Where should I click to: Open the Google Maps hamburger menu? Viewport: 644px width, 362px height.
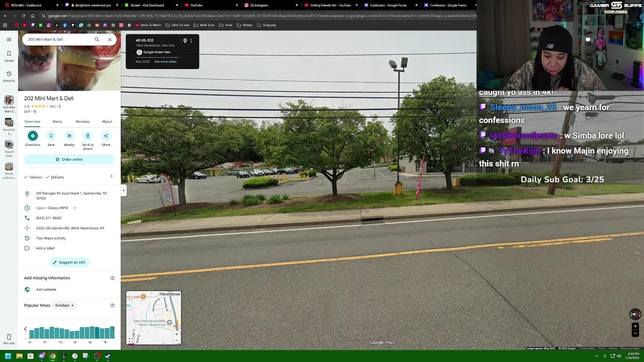(x=9, y=39)
